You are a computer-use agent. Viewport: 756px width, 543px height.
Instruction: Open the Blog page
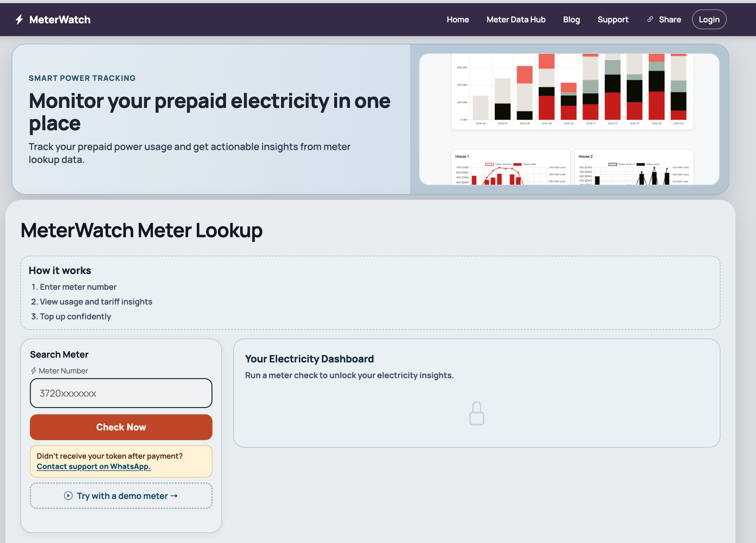(x=571, y=20)
